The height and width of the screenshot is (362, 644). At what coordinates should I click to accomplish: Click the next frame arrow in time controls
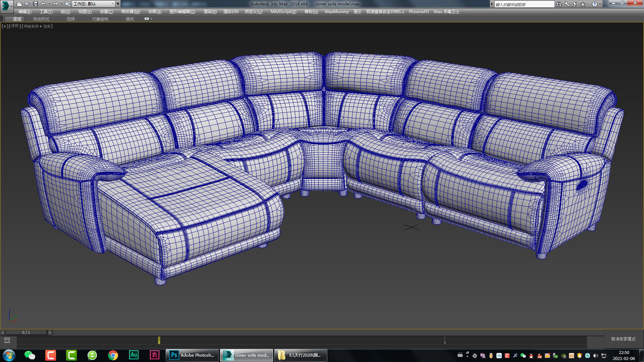[50, 333]
